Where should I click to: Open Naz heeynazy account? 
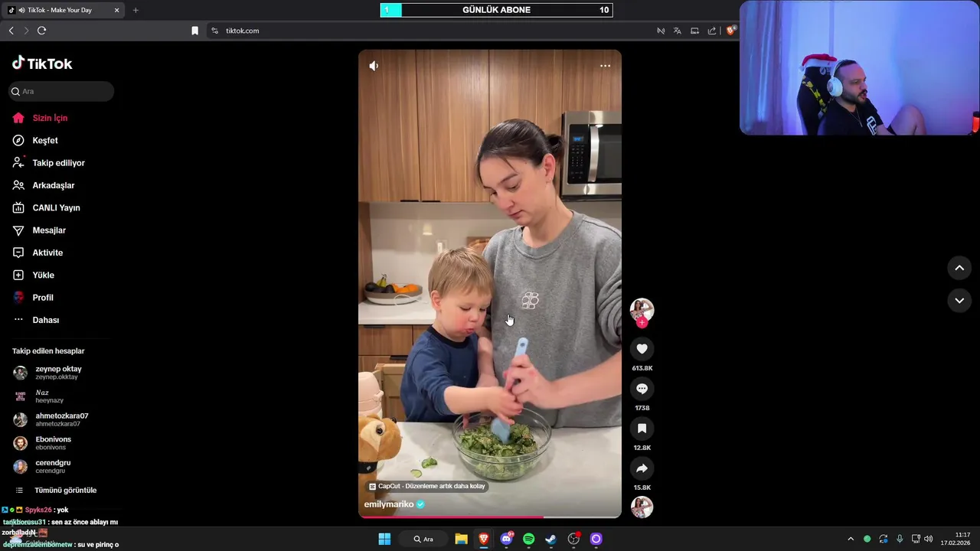pyautogui.click(x=49, y=396)
